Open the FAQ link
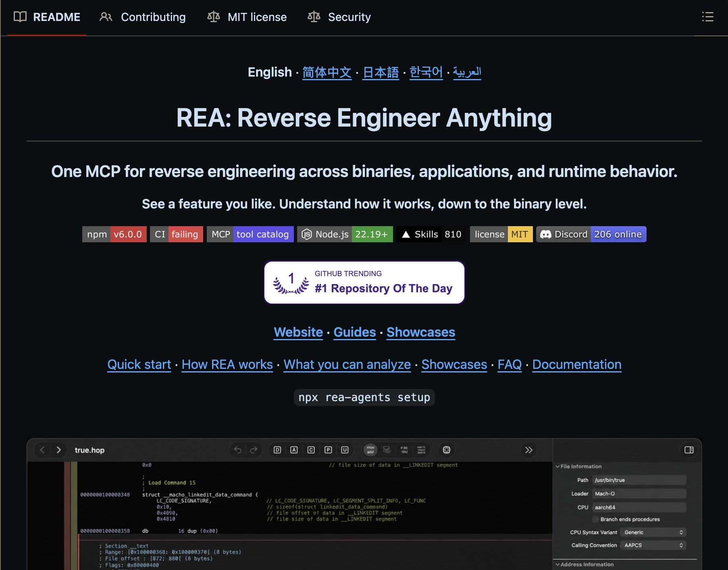Image resolution: width=728 pixels, height=570 pixels. click(x=510, y=364)
